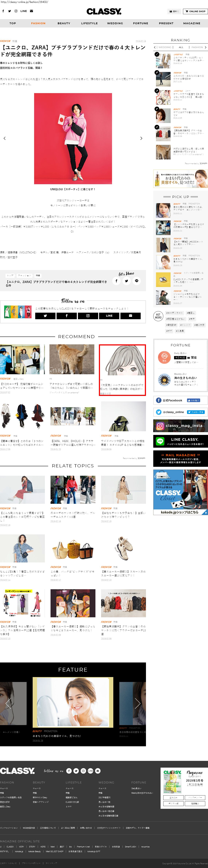Screen dimensions: 208x868
Task: Click right arrow in the RANKING tab bar
Action: click(x=205, y=48)
